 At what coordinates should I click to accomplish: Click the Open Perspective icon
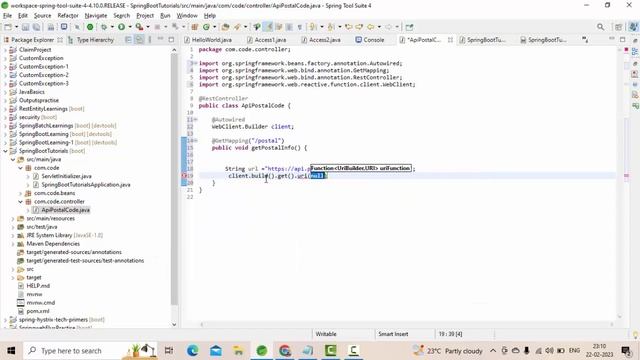point(619,27)
